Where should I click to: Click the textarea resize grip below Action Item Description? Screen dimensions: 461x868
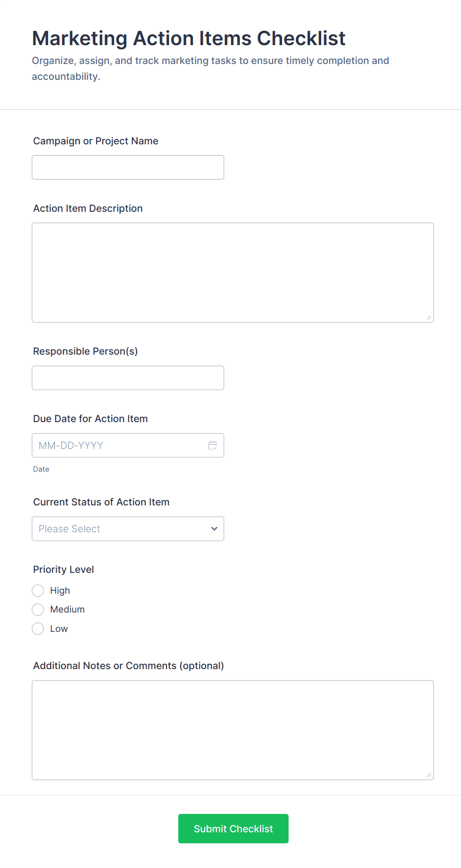tap(429, 318)
